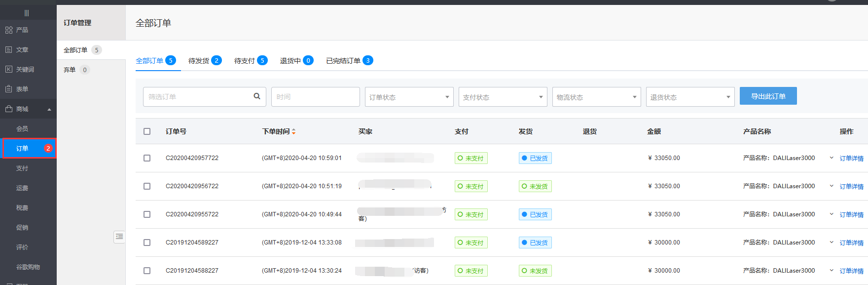Switch to the 待发货 tab
The width and height of the screenshot is (868, 285).
(204, 61)
